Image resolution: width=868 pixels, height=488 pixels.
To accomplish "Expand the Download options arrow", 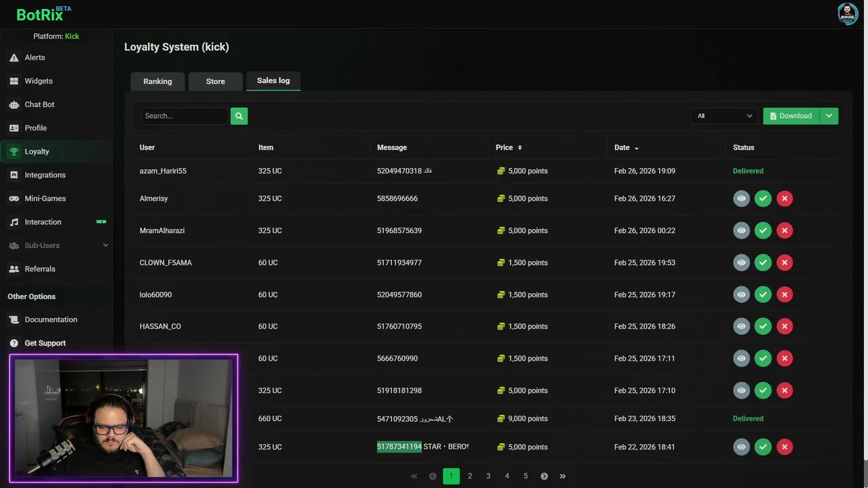I will click(x=829, y=116).
